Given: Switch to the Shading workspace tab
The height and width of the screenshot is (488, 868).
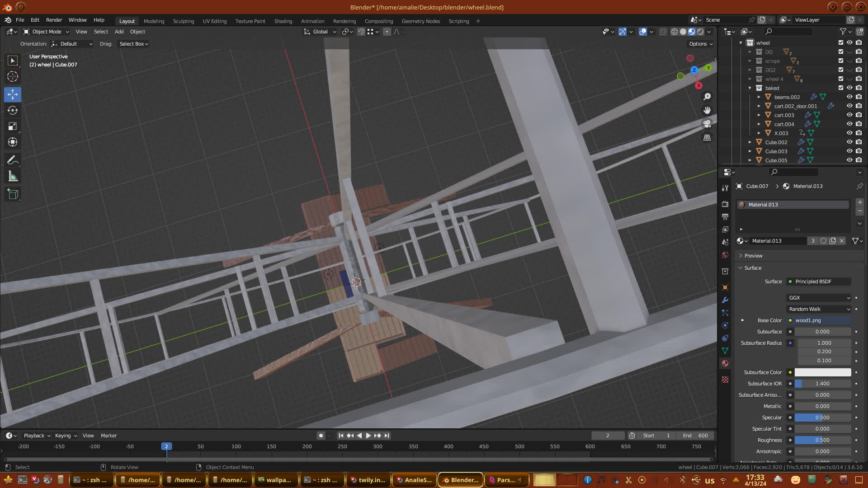Looking at the screenshot, I should (x=283, y=21).
